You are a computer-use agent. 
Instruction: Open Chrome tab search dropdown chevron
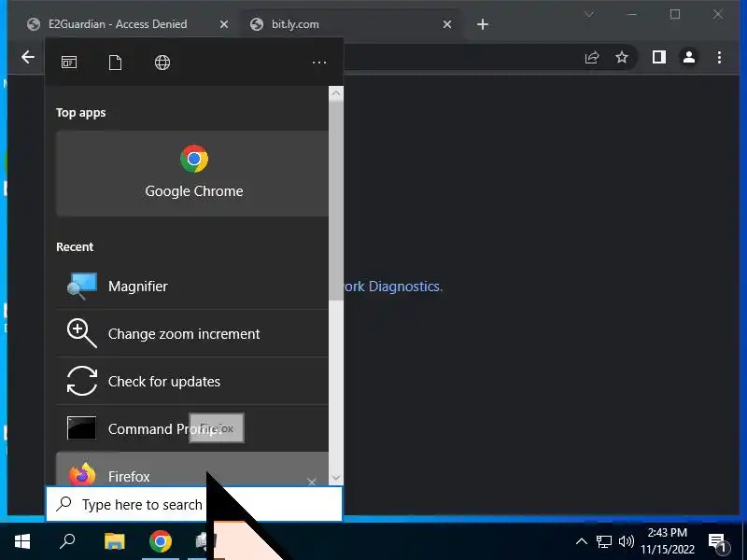pos(589,14)
